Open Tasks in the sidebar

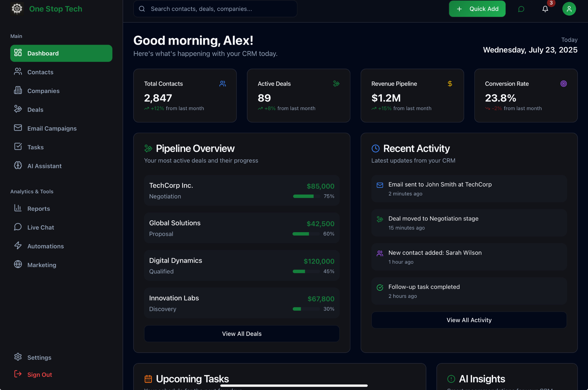[61, 147]
